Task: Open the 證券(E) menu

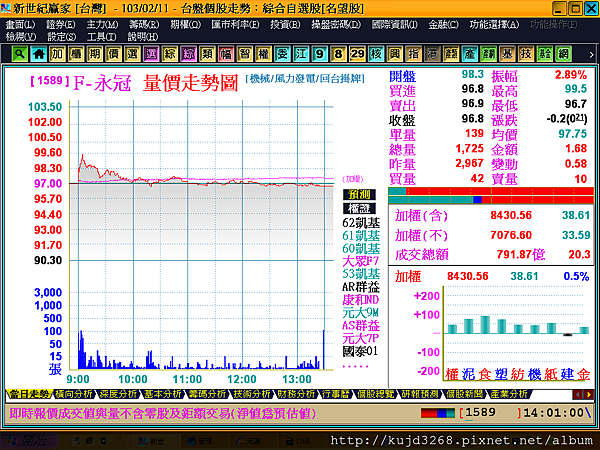Action: click(61, 25)
